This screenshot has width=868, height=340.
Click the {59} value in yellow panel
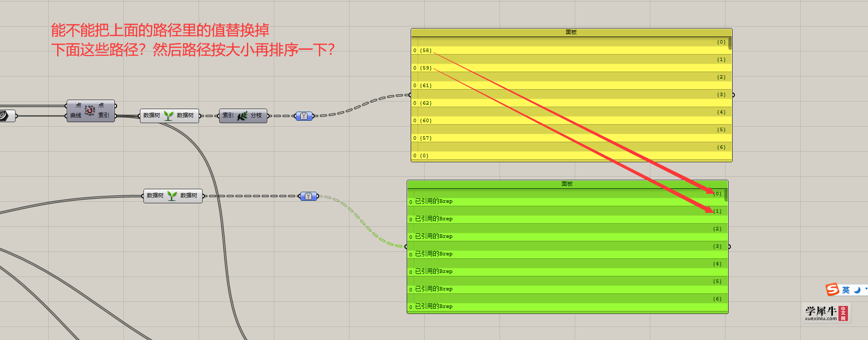(x=426, y=68)
